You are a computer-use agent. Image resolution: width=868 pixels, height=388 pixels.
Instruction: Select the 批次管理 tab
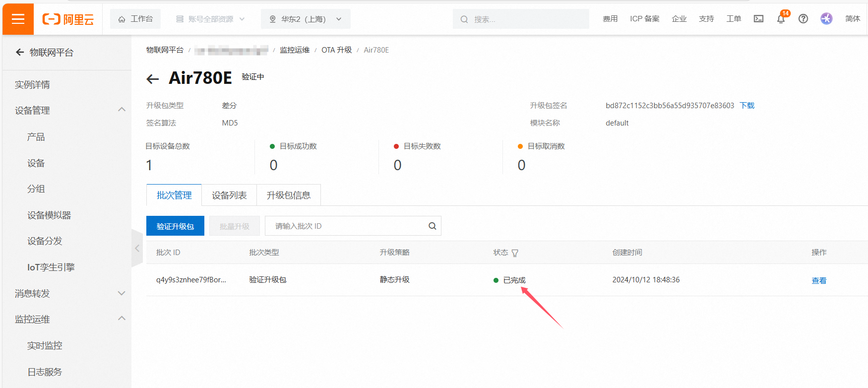[174, 195]
